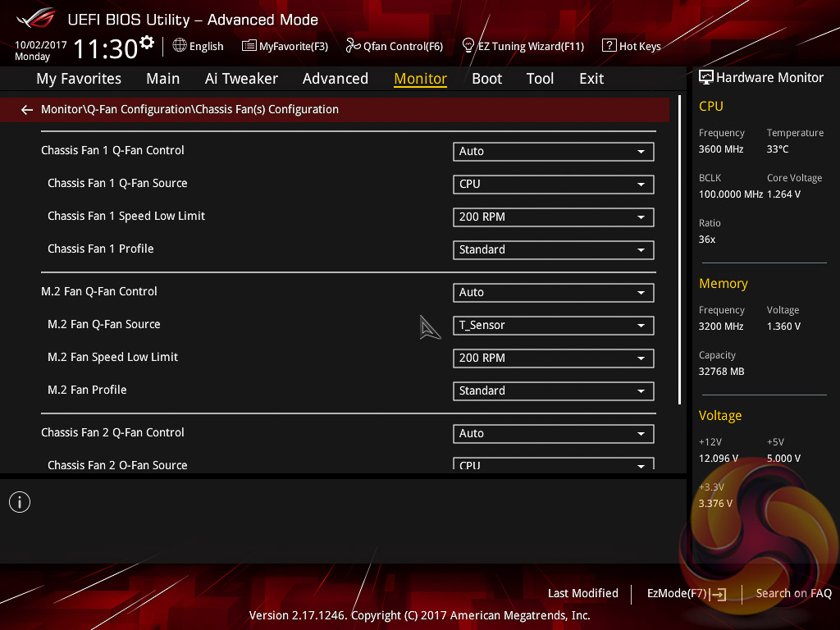Open Chassis Fan 1 Q-Fan Source dropdown
Viewport: 840px width, 630px height.
554,185
